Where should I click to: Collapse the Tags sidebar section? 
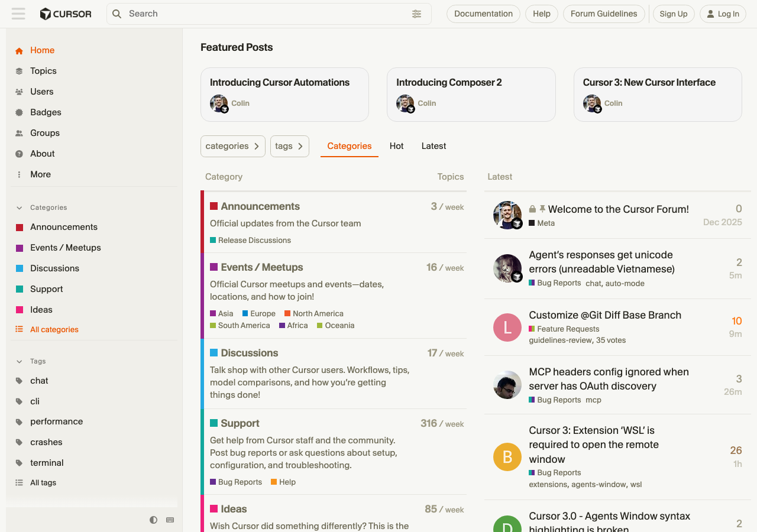tap(19, 361)
